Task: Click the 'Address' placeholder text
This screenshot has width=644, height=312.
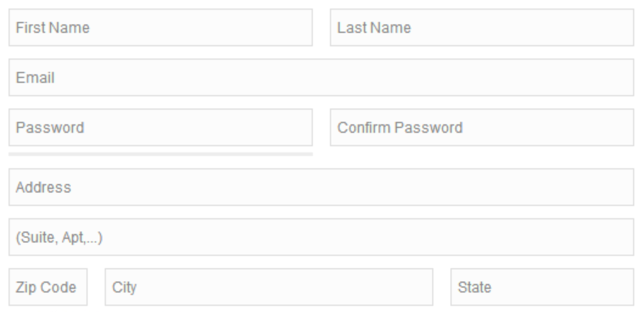Action: (x=43, y=187)
